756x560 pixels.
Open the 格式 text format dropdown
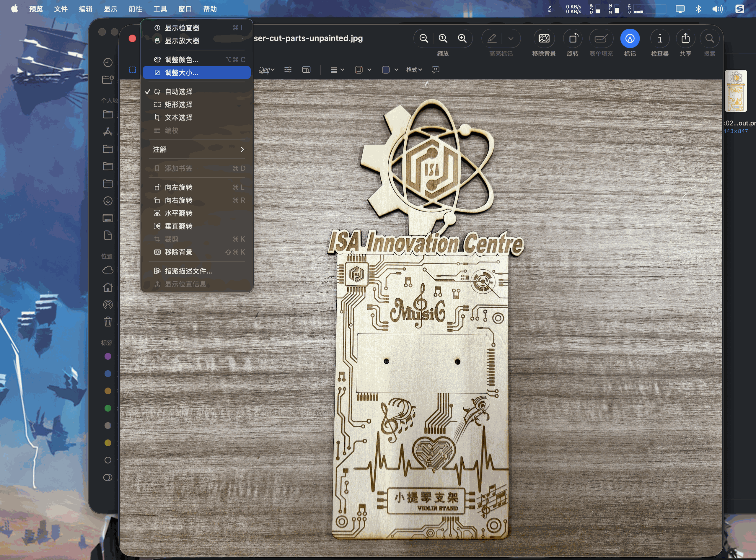(x=414, y=70)
